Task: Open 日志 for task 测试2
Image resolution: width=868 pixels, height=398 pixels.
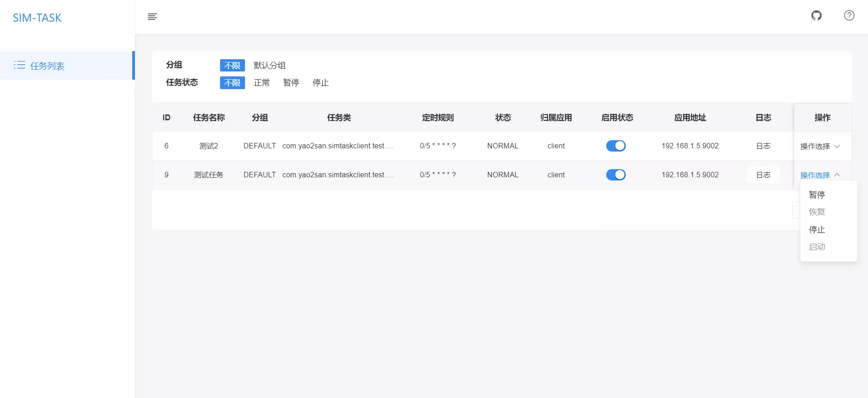Action: pyautogui.click(x=763, y=146)
